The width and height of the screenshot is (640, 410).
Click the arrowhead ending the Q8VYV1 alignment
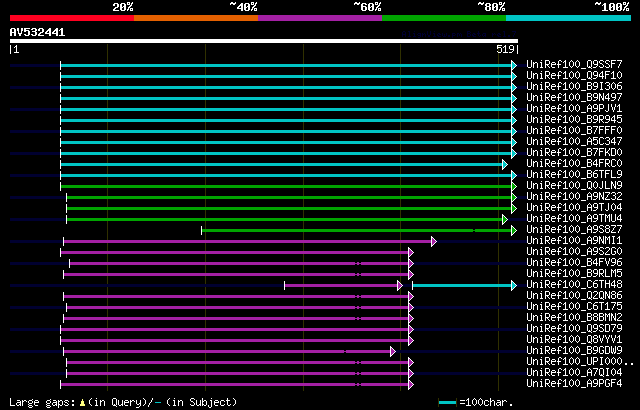411,341
